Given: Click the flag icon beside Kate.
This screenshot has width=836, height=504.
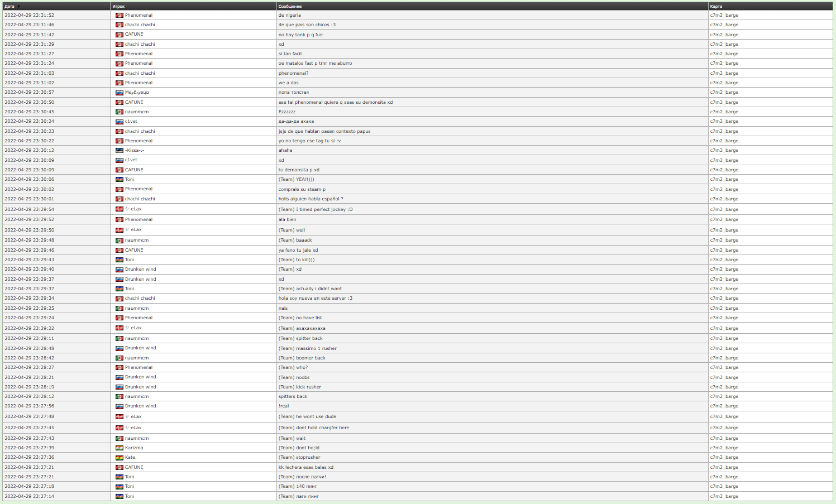Looking at the screenshot, I should 119,457.
